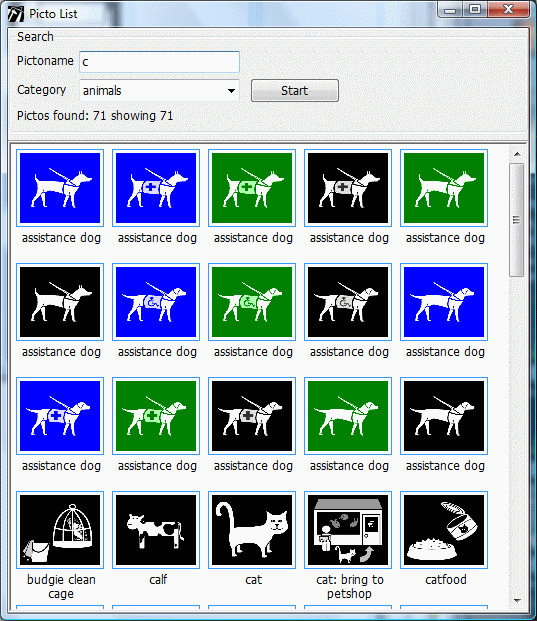Click the 'Pictos found: 71 showing 71' text

click(95, 116)
